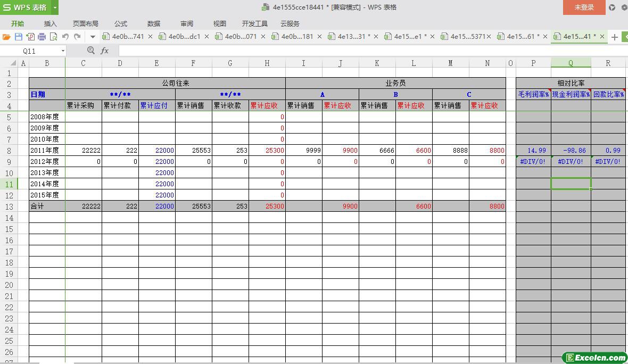The image size is (628, 364).
Task: Select column Q header
Action: (571, 63)
